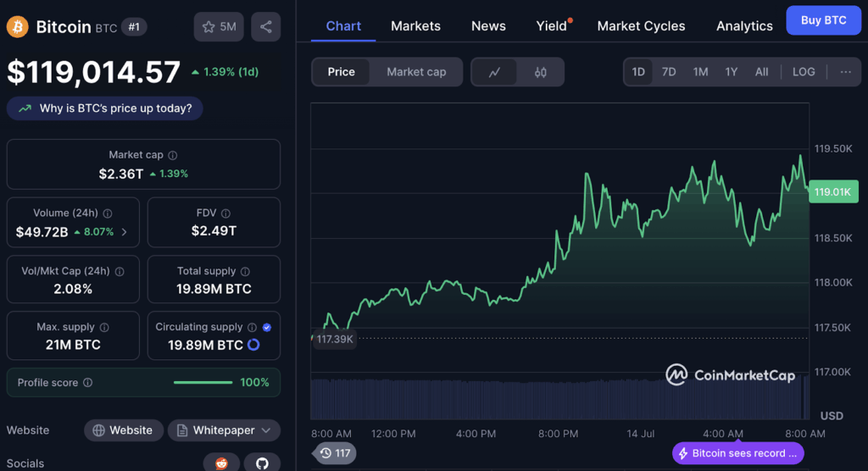Open the Market Cycles tab
868x471 pixels.
click(641, 26)
